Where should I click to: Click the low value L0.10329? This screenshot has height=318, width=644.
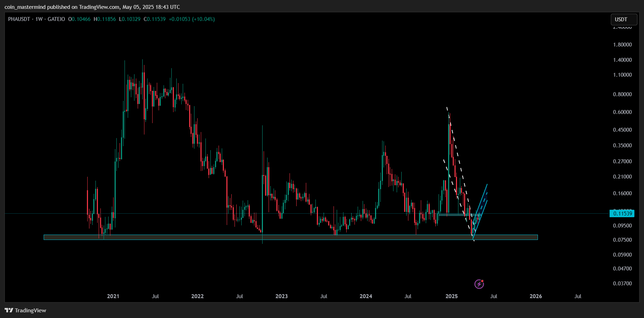[x=130, y=19]
